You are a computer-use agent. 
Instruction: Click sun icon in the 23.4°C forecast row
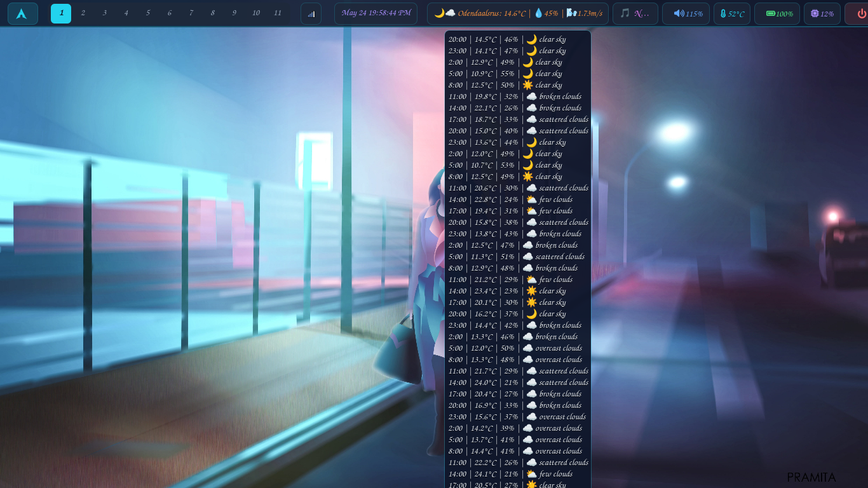[531, 291]
